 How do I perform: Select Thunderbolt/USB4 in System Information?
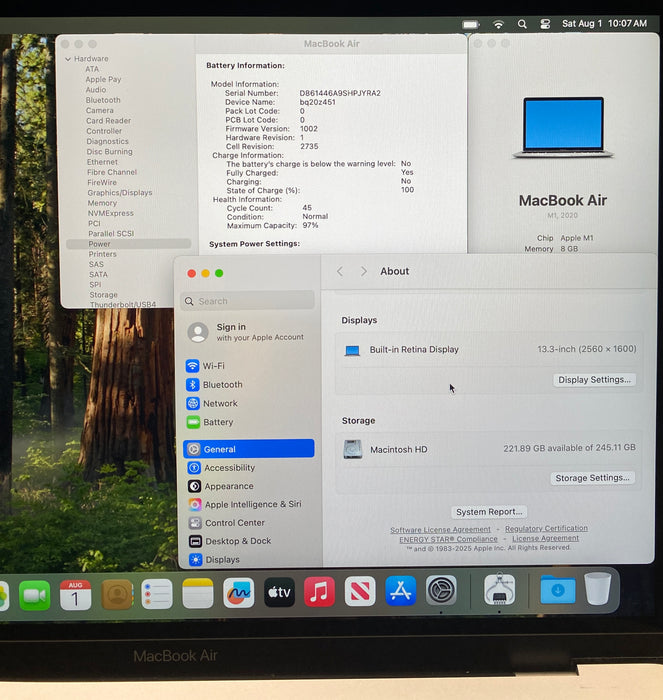tap(123, 304)
